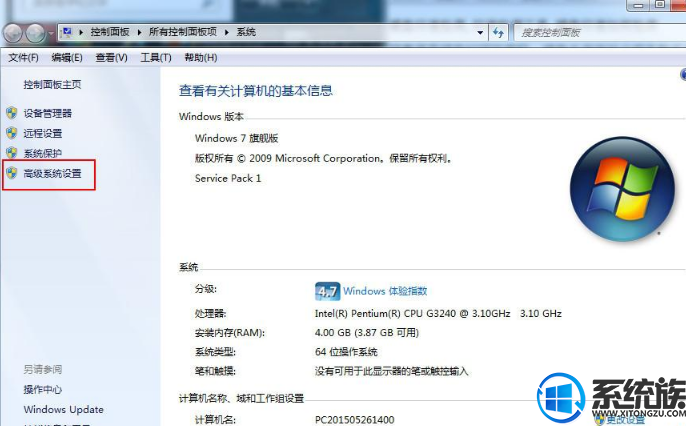The image size is (686, 426).
Task: Open the 编辑(E) menu
Action: tap(67, 58)
